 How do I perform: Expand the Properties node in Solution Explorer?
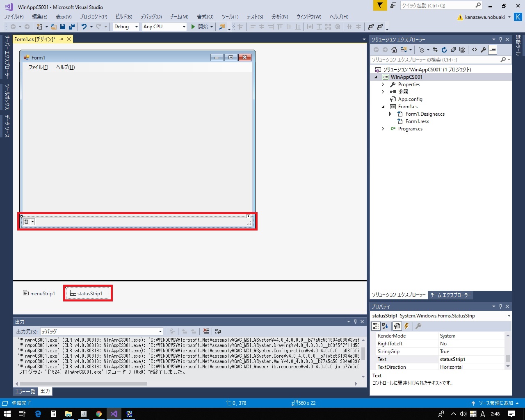[x=383, y=84]
